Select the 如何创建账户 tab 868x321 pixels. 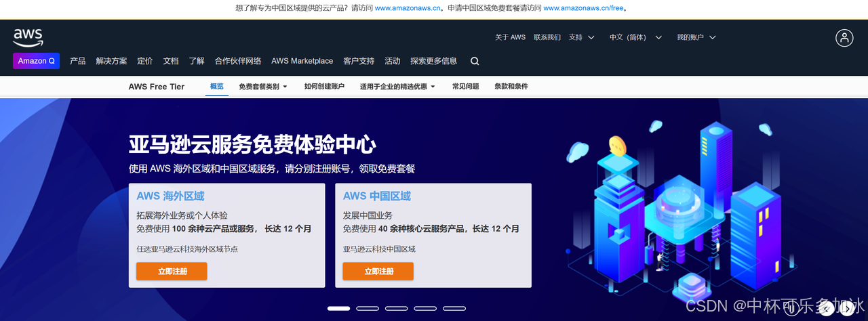pyautogui.click(x=324, y=87)
